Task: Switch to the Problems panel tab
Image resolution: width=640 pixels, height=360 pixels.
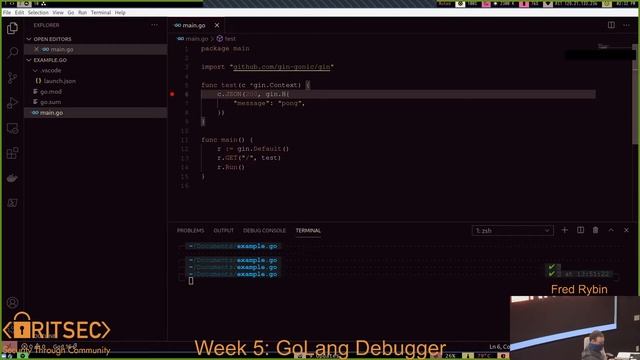Action: pyautogui.click(x=190, y=231)
